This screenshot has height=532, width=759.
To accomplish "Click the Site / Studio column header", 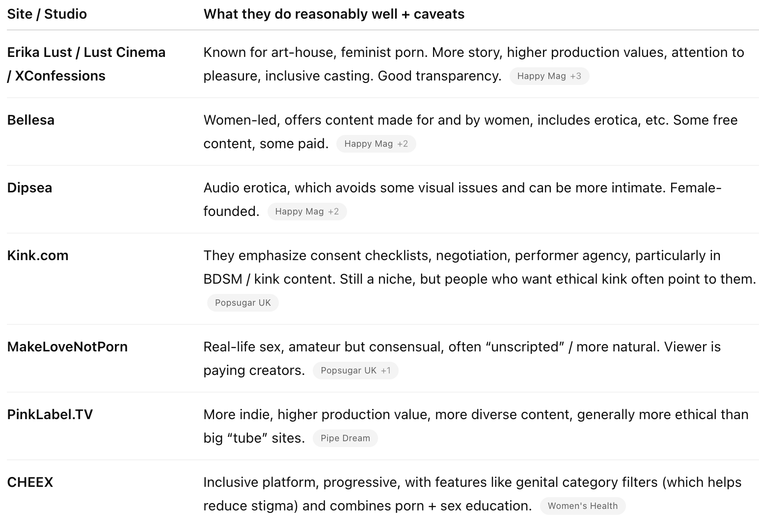I will 47,14.
